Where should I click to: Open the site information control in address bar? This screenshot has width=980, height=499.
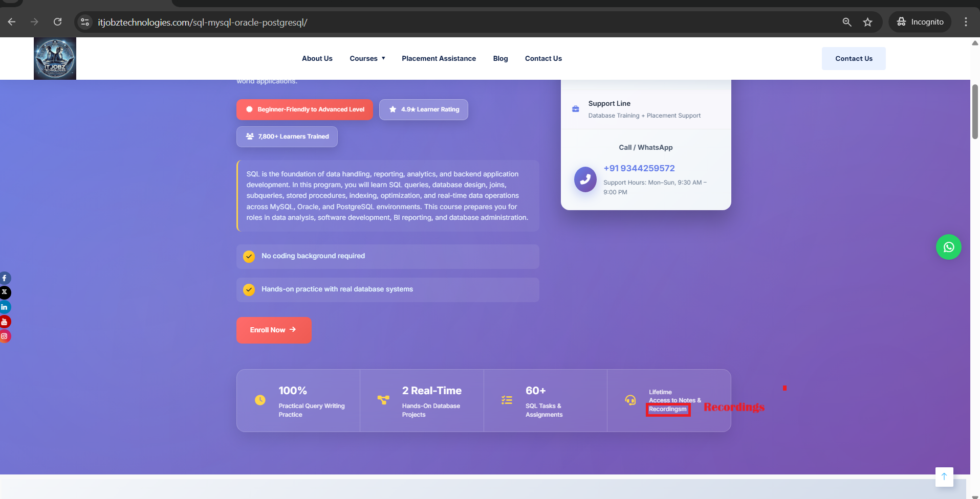click(85, 22)
